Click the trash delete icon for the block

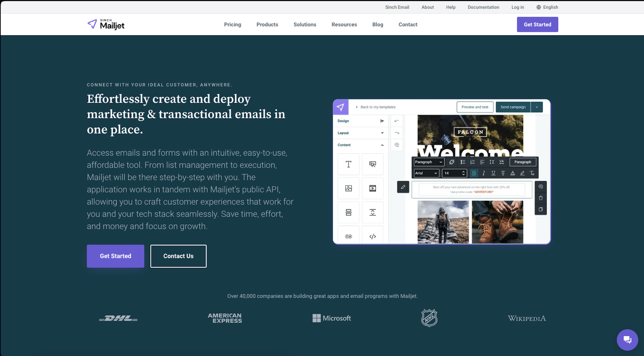click(x=541, y=198)
